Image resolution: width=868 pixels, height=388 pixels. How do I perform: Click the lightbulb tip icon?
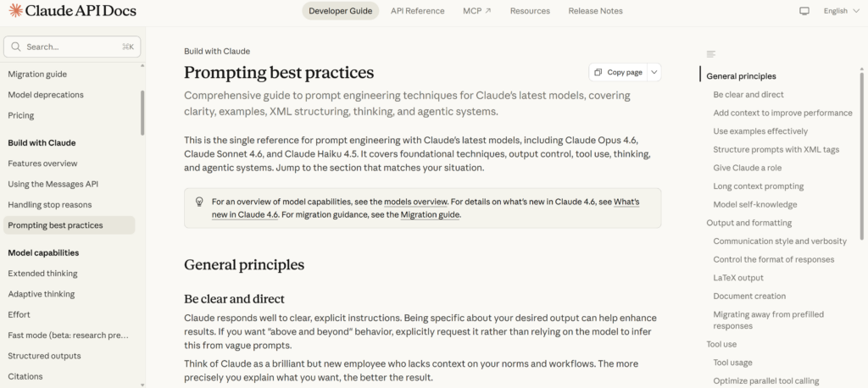200,202
